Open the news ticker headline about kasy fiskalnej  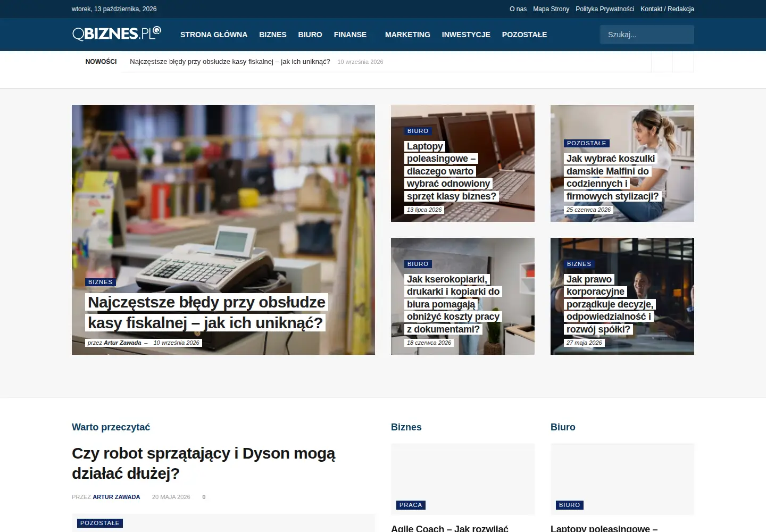tap(230, 62)
